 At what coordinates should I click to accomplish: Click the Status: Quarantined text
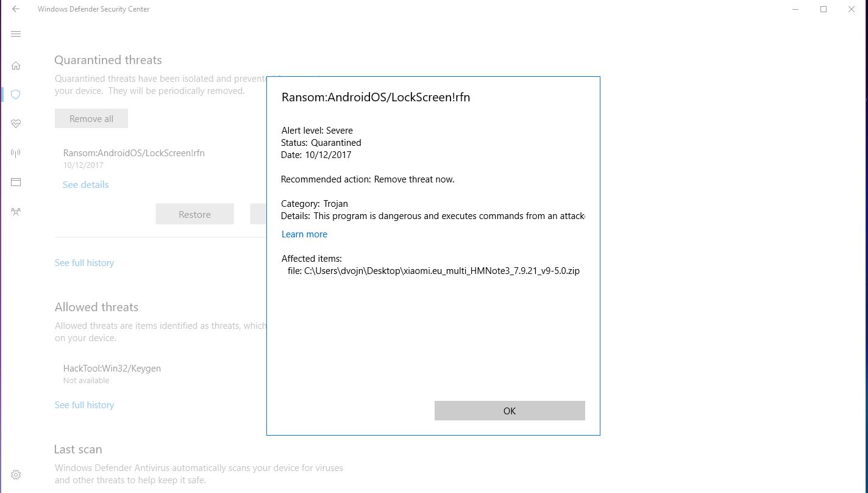(321, 143)
